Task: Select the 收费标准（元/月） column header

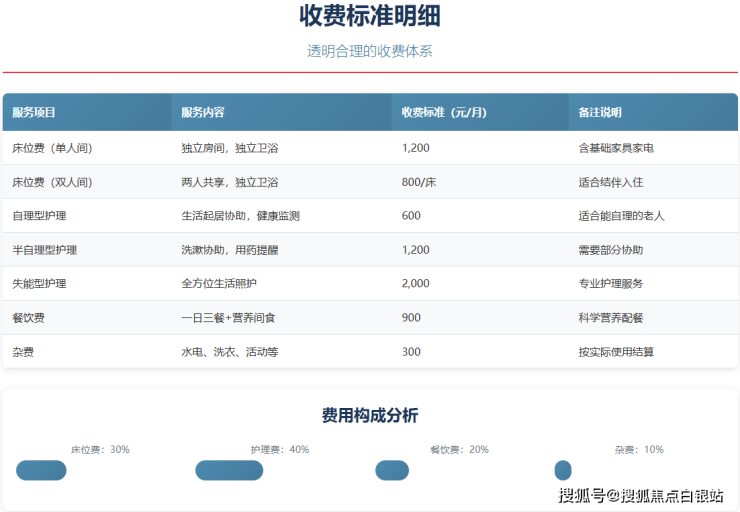Action: coord(444,112)
